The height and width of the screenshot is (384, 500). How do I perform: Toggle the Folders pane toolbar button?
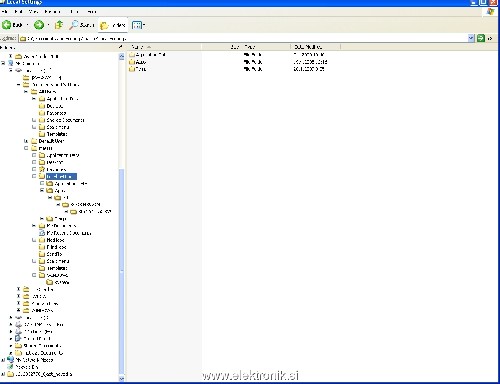pos(113,25)
